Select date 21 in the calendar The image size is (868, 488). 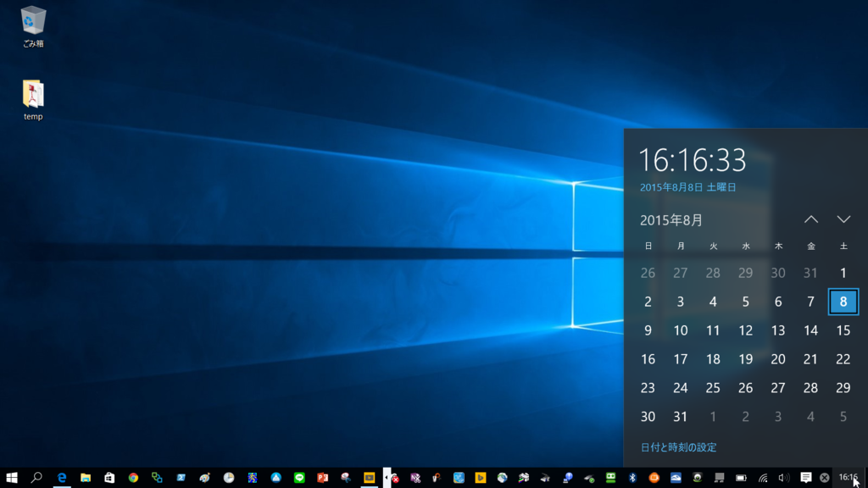810,359
